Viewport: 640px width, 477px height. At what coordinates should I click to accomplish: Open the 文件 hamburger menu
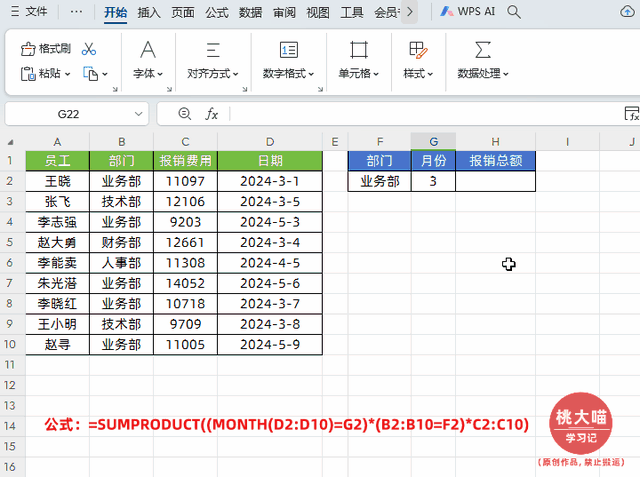(x=29, y=11)
